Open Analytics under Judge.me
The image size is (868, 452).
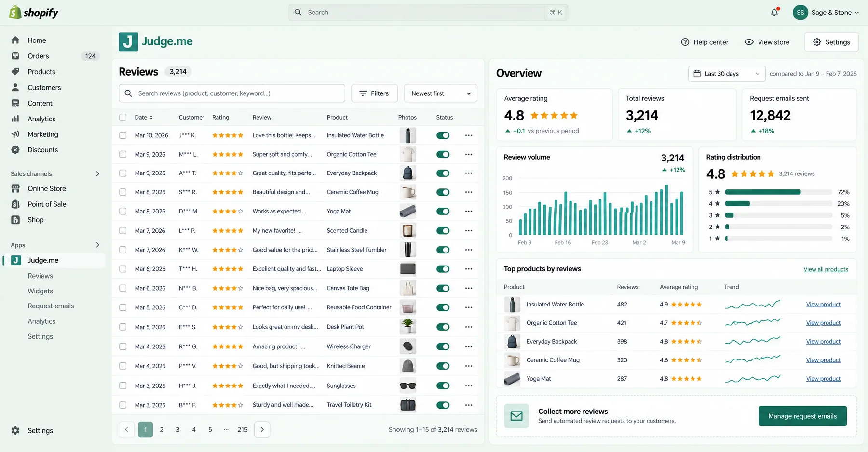point(41,321)
